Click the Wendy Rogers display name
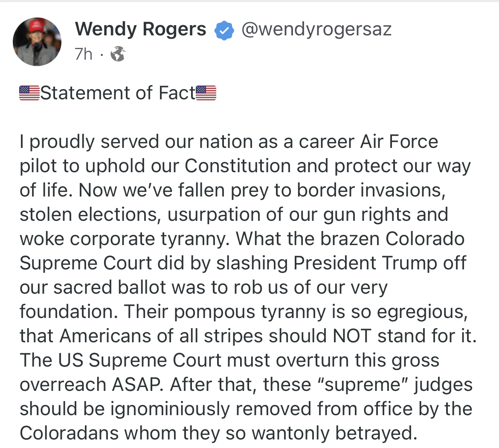Image resolution: width=499 pixels, height=448 pixels. [140, 29]
